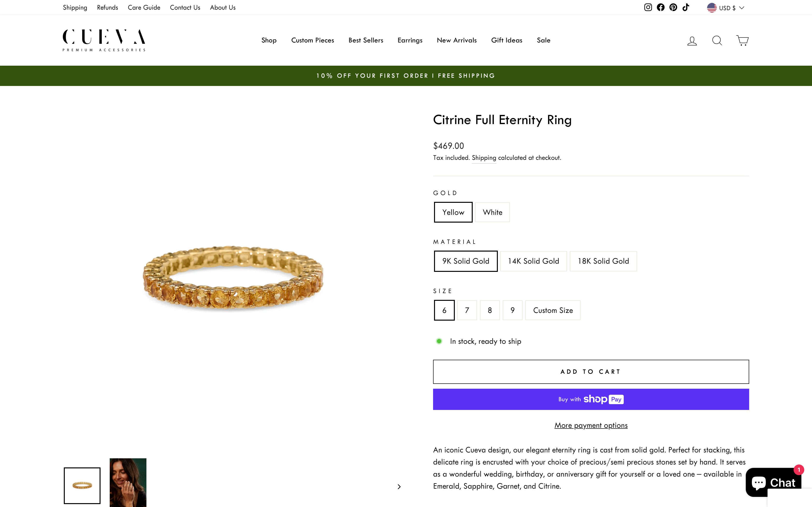Open the Facebook social icon
Image resolution: width=812 pixels, height=507 pixels.
coord(660,7)
